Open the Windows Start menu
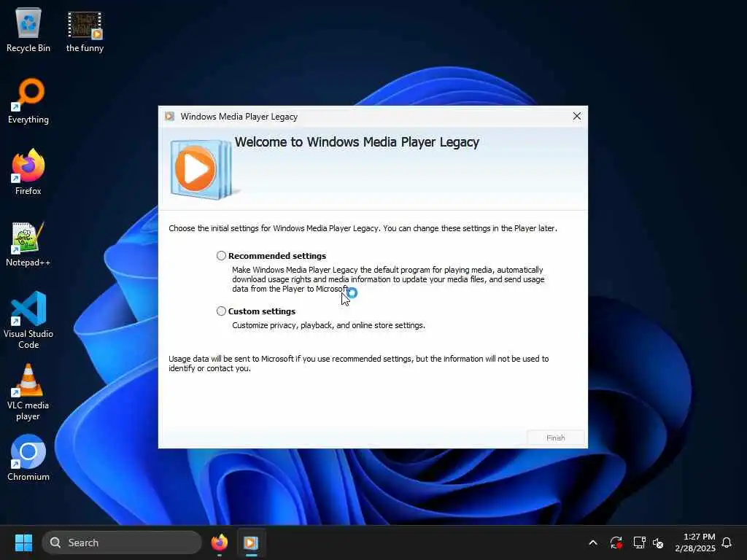 pos(23,542)
